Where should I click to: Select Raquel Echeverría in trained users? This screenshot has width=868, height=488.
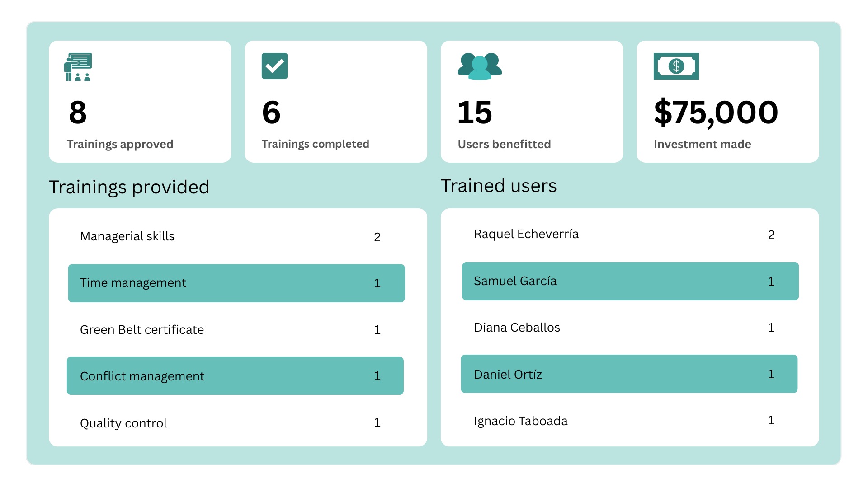[x=526, y=234]
